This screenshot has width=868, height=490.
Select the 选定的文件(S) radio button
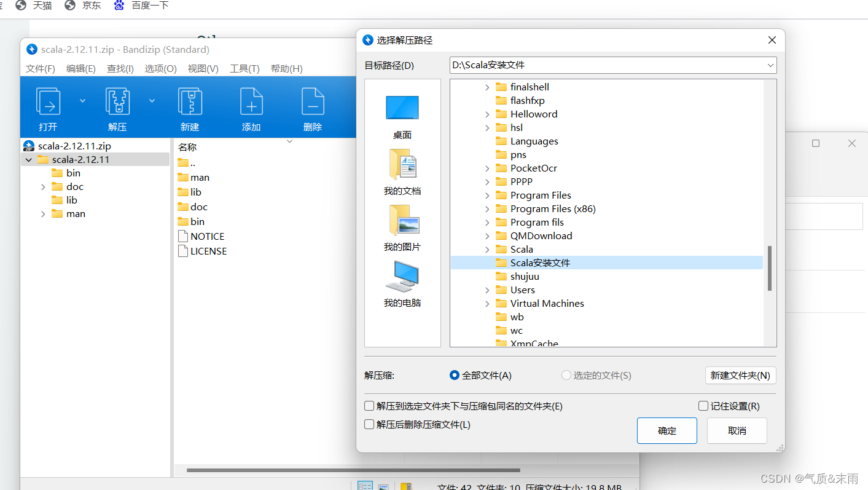tap(566, 375)
